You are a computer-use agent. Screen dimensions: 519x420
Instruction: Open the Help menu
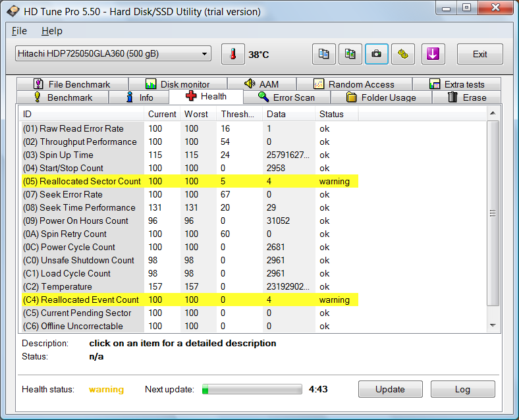(x=52, y=31)
